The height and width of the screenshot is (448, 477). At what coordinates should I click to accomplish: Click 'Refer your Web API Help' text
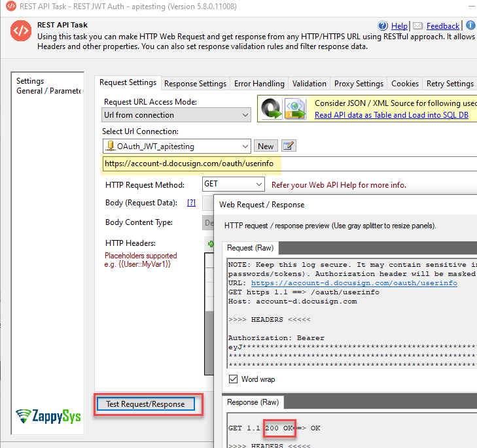(x=338, y=185)
